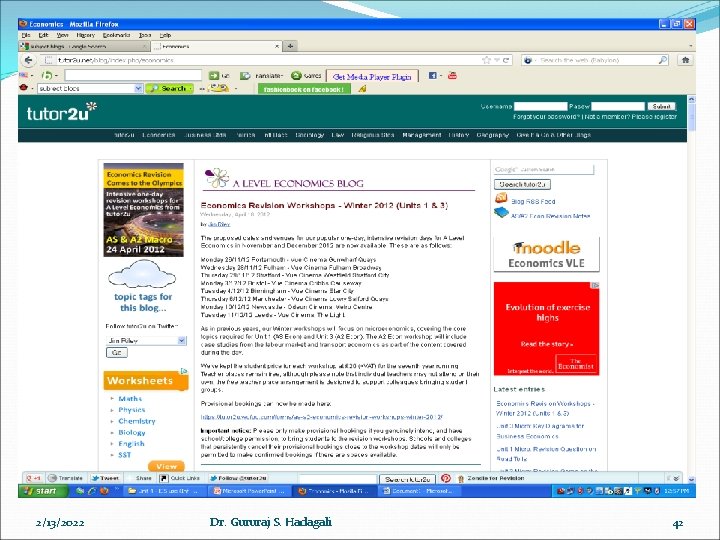Viewport: 720px width, 540px height.
Task: Click the moodle Economics VLE banner
Action: pyautogui.click(x=546, y=254)
